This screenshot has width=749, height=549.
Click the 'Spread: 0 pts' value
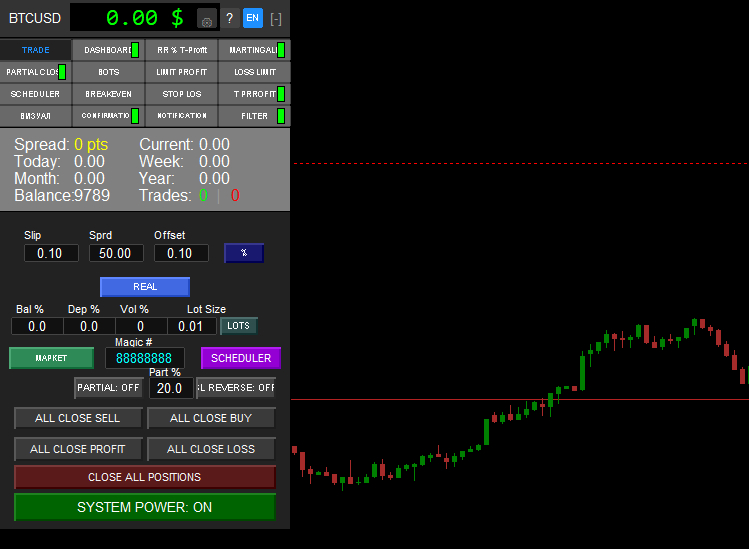[x=91, y=144]
